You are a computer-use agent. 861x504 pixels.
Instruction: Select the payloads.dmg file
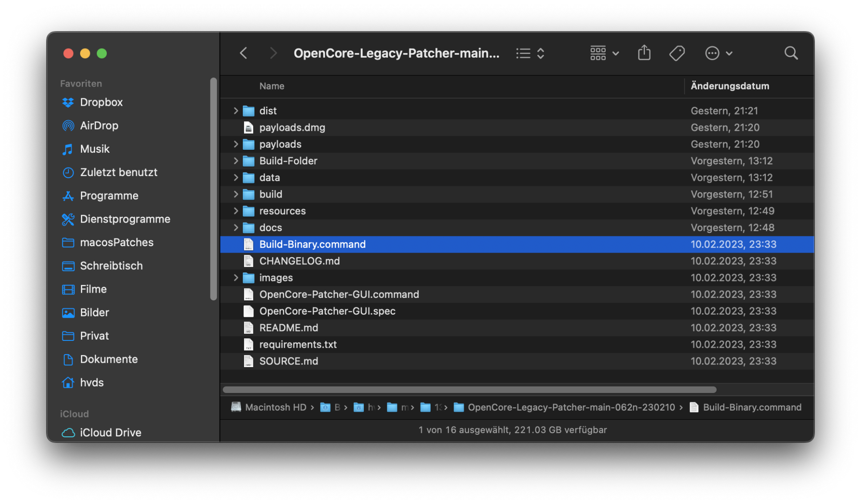(292, 128)
